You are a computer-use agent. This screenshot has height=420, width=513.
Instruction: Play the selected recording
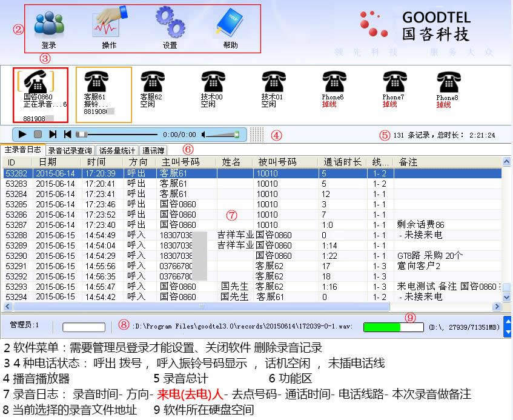pyautogui.click(x=22, y=134)
